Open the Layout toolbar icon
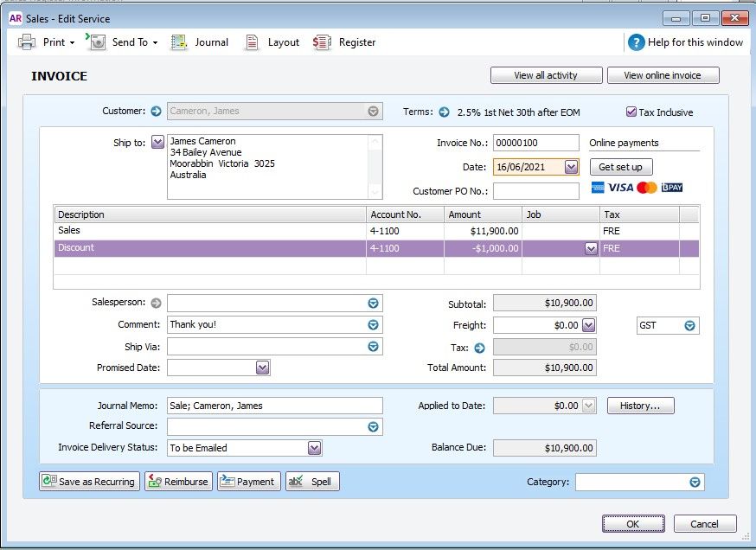This screenshot has height=550, width=756. click(x=252, y=42)
